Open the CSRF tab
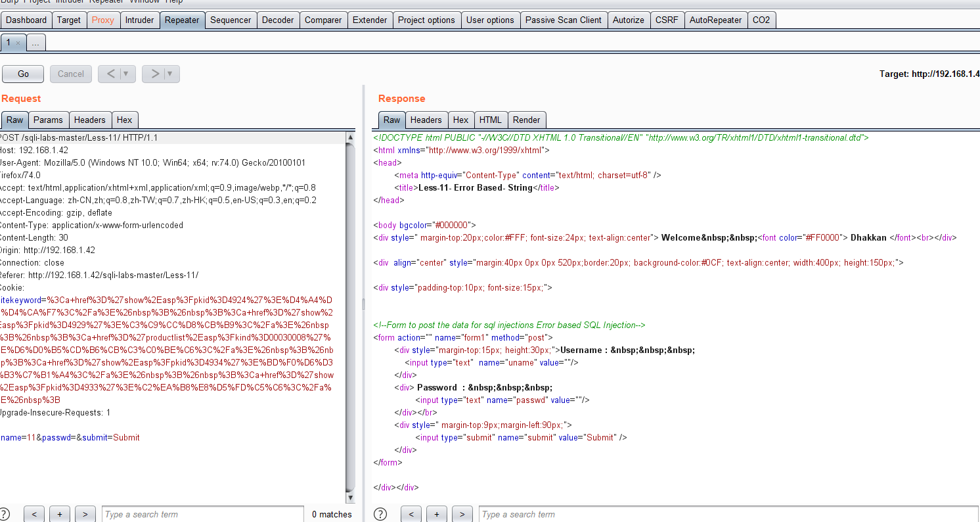The image size is (980, 522). [667, 20]
